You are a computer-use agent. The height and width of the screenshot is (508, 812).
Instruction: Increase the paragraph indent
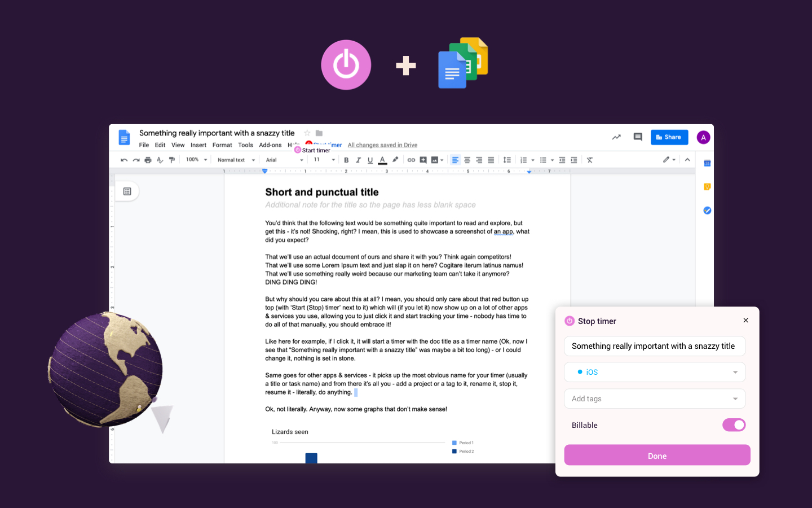574,160
